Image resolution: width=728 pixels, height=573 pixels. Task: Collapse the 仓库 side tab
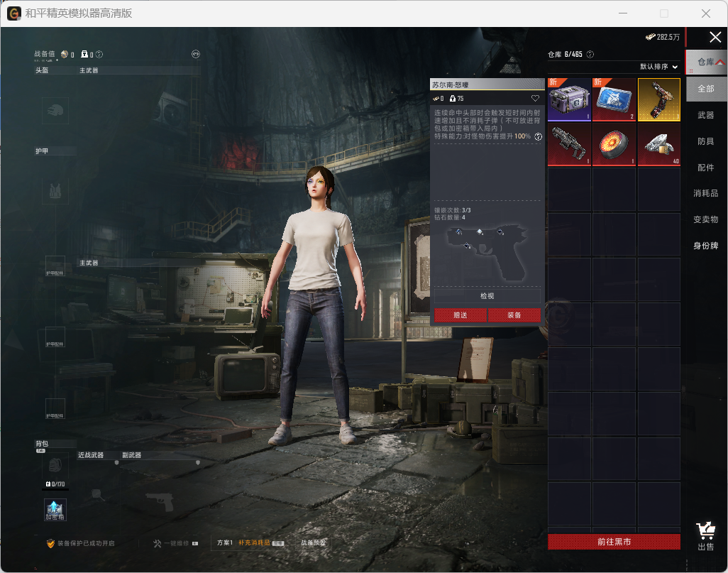point(706,62)
